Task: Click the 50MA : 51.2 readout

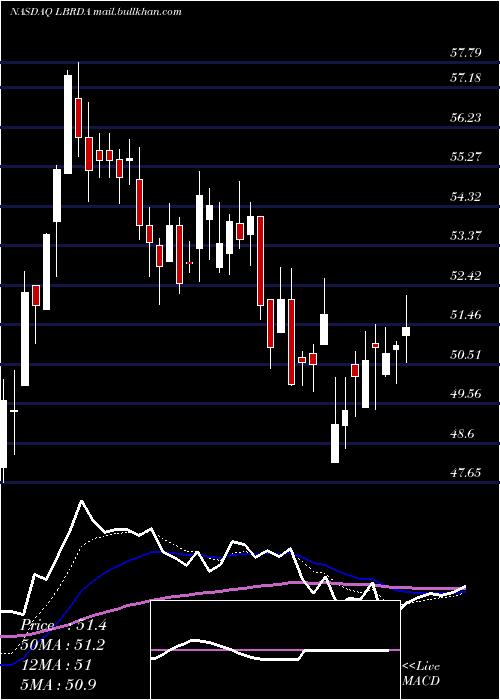Action: pos(63,645)
